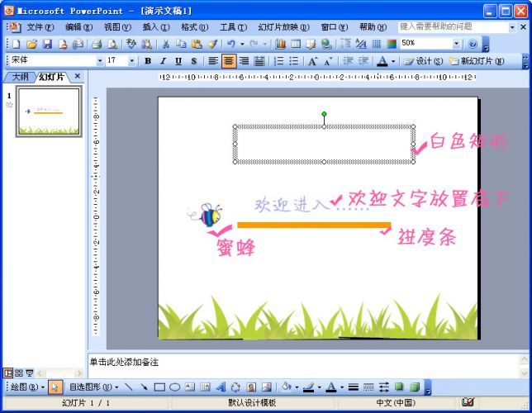Click the Print icon in the toolbar
The image size is (532, 413).
pyautogui.click(x=96, y=44)
